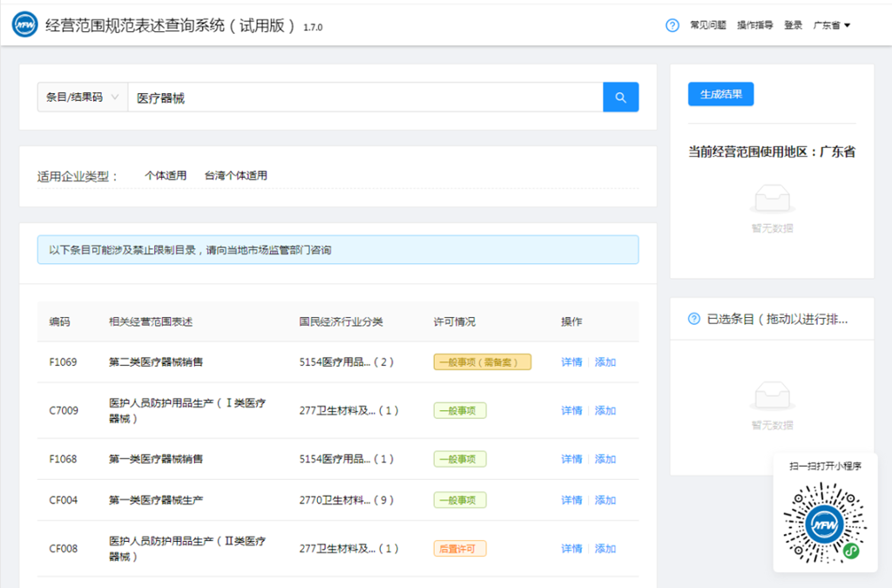
Task: Open 操作指导 in the header
Action: click(x=755, y=25)
